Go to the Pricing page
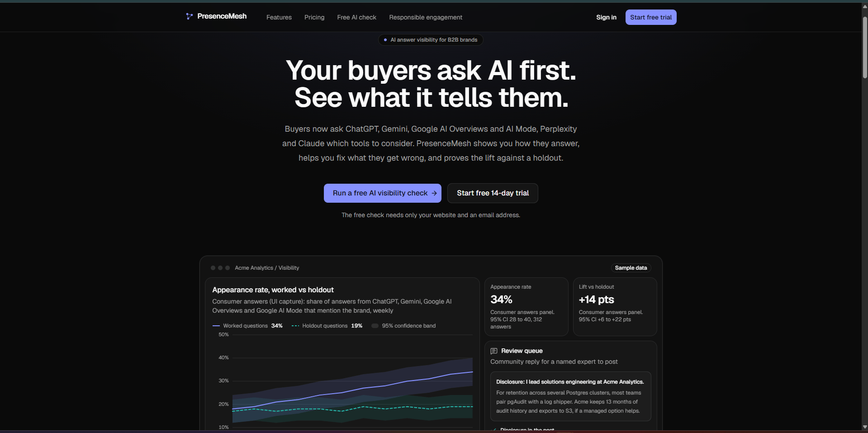Image resolution: width=868 pixels, height=433 pixels. coord(314,17)
